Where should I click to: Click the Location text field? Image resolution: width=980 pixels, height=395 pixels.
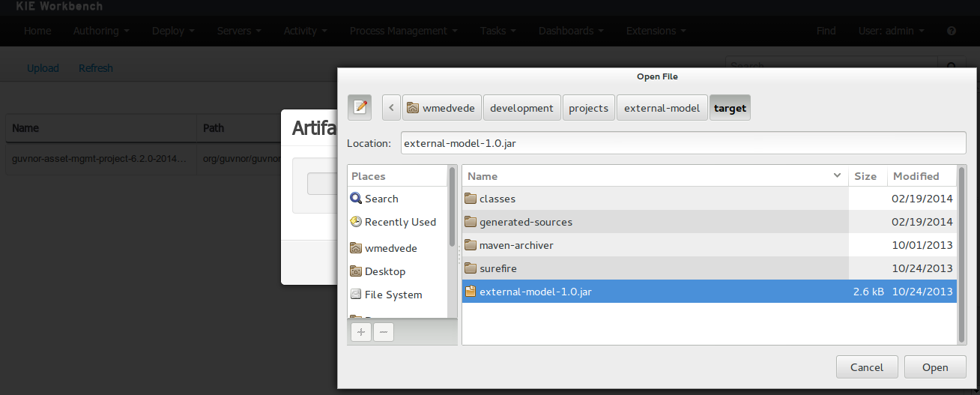pyautogui.click(x=683, y=143)
